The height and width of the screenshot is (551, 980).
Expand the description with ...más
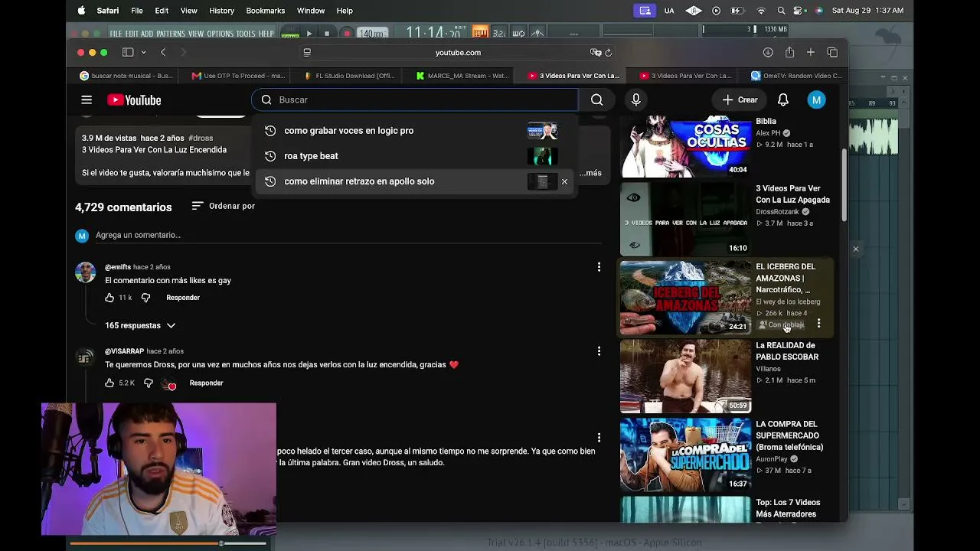pos(590,173)
